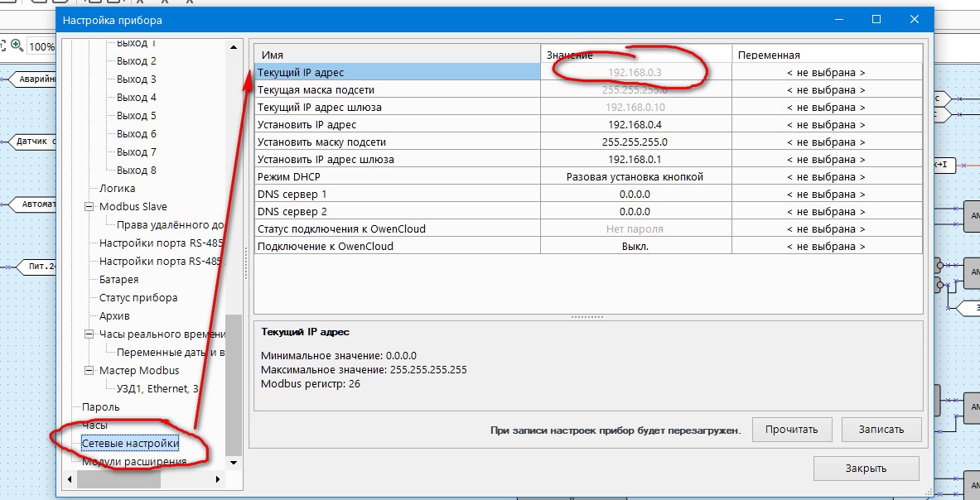
Task: Select the Архив tree item
Action: pyautogui.click(x=114, y=316)
